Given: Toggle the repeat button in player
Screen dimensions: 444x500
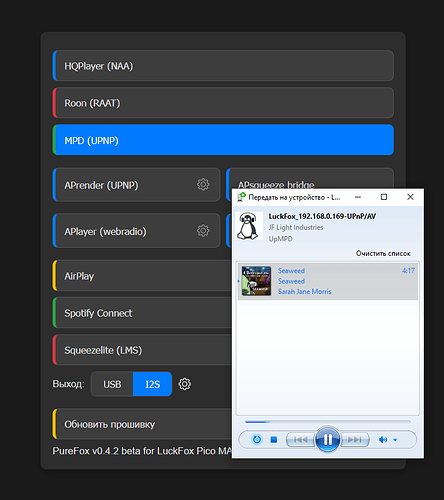Looking at the screenshot, I should tap(257, 440).
